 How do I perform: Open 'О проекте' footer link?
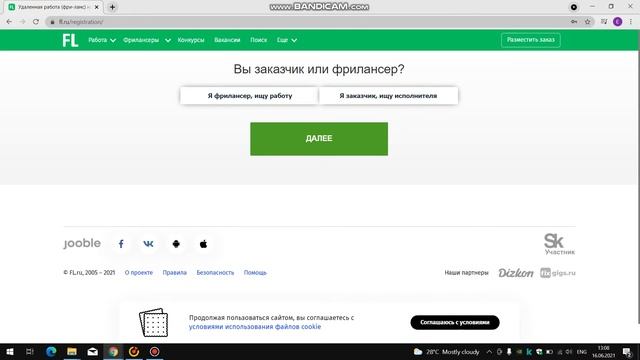pyautogui.click(x=139, y=273)
